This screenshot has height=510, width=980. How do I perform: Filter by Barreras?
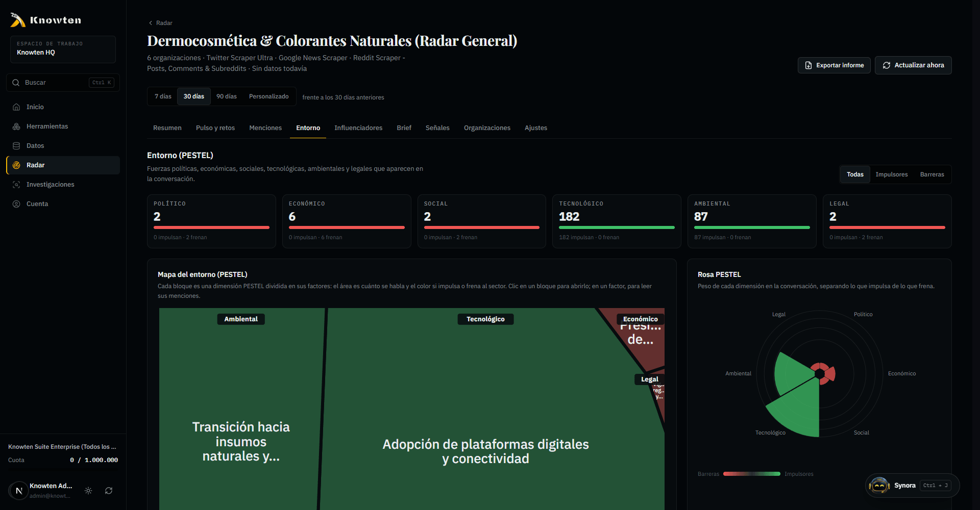pos(932,174)
